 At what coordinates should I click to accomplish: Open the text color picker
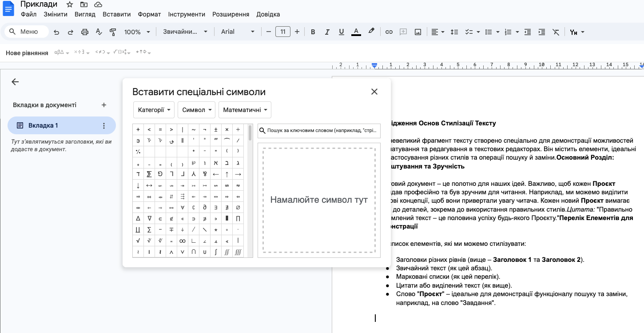pyautogui.click(x=356, y=32)
